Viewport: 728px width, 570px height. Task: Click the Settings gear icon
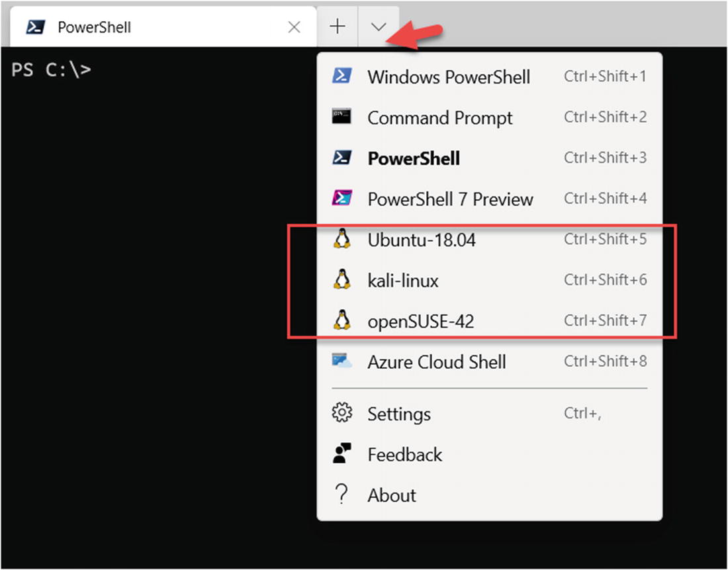(x=342, y=412)
